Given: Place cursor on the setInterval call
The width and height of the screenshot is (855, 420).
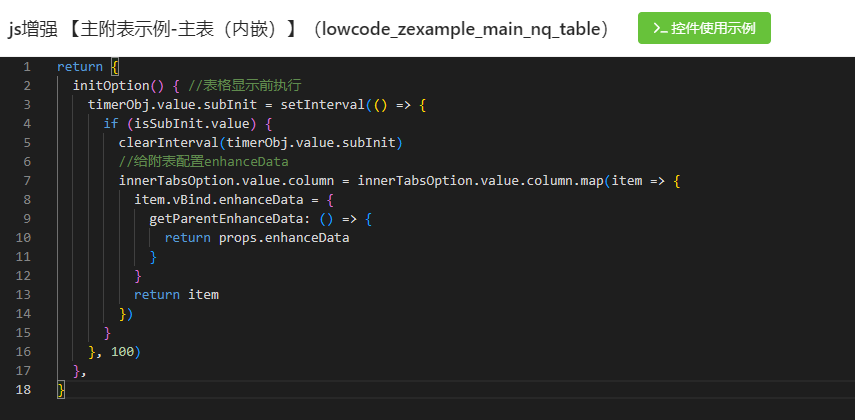Looking at the screenshot, I should pyautogui.click(x=316, y=104).
